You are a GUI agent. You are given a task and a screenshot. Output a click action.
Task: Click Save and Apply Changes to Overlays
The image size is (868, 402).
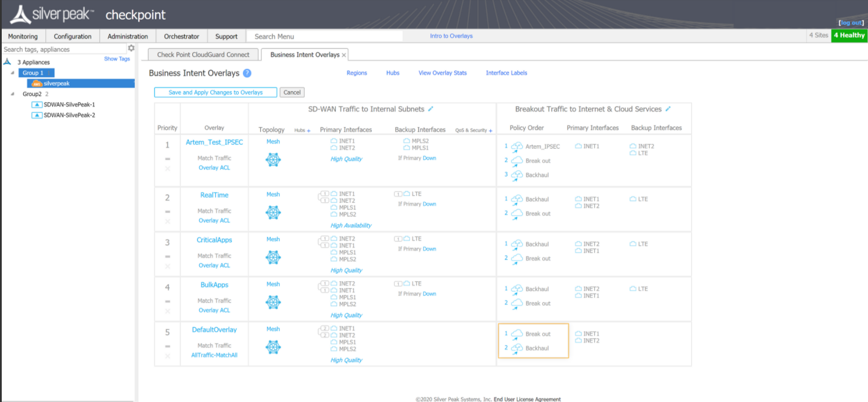[216, 92]
